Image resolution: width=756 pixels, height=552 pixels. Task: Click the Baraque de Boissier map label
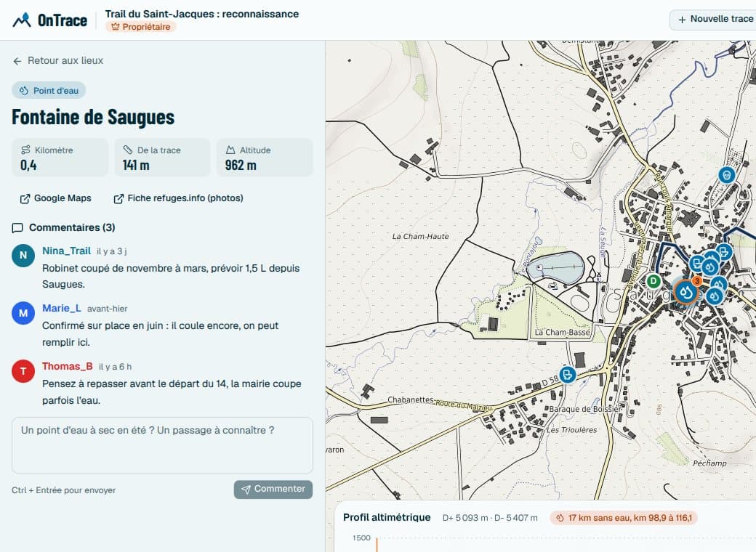pos(585,410)
